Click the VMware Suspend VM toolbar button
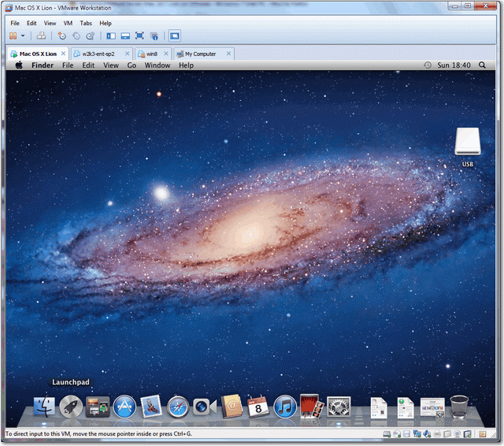 pyautogui.click(x=13, y=36)
